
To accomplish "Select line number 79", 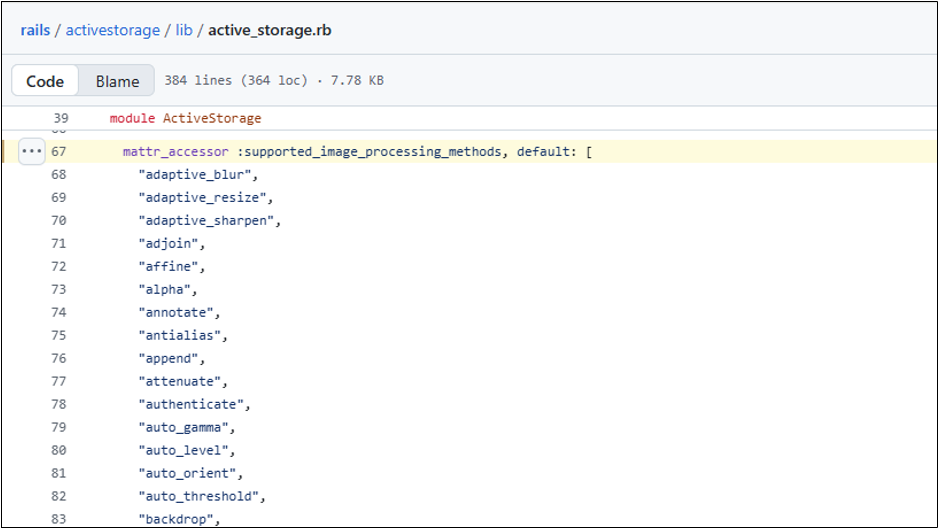I will click(59, 427).
